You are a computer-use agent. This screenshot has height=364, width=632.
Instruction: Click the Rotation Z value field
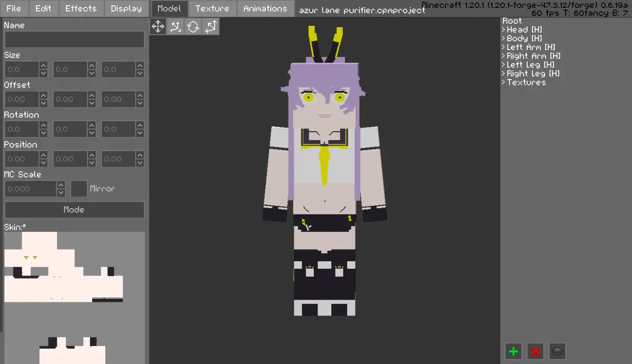coord(118,129)
